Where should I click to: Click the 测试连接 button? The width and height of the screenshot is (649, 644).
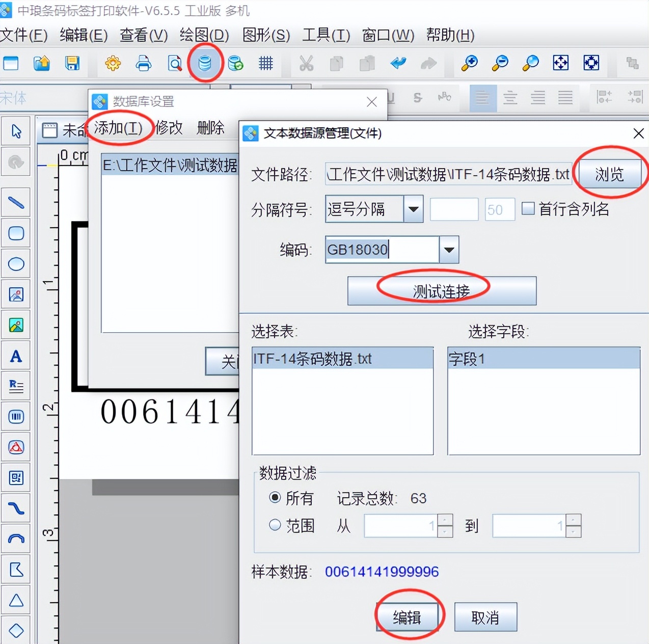coord(441,290)
